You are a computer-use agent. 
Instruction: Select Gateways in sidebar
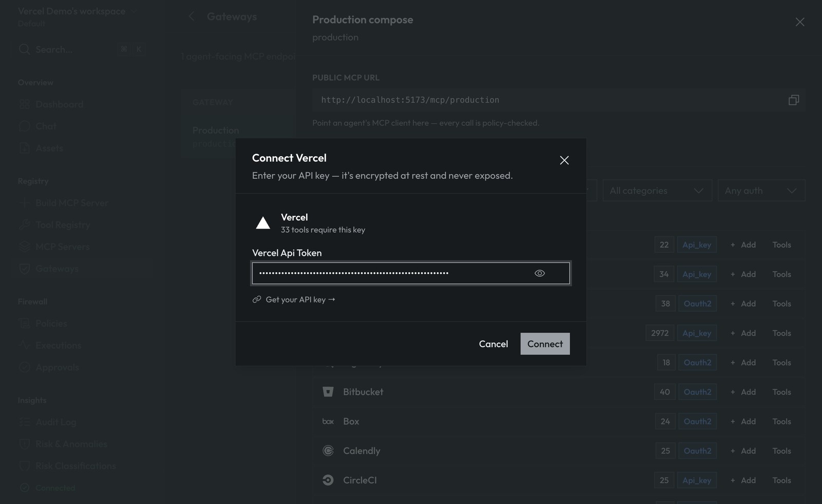[x=82, y=269]
